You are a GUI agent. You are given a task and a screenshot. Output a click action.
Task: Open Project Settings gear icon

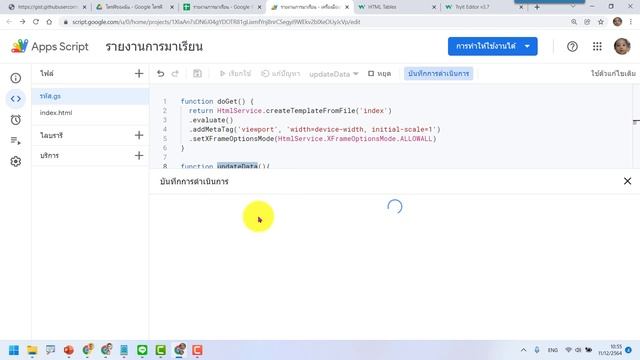pyautogui.click(x=16, y=162)
